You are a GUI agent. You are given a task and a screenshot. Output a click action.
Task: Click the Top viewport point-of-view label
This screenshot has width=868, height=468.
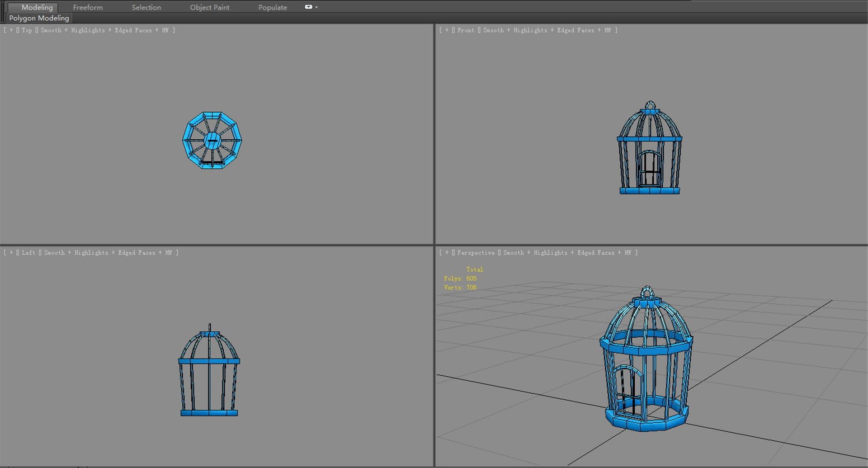[x=27, y=30]
